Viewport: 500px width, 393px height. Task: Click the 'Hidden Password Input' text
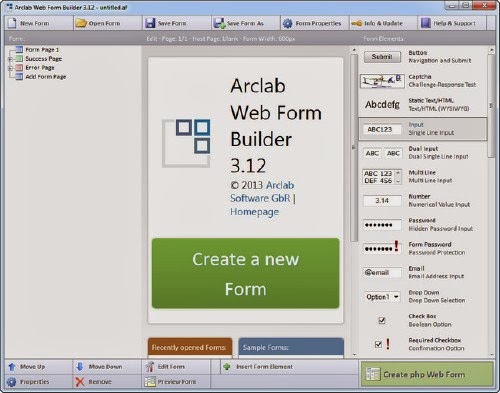pyautogui.click(x=441, y=229)
